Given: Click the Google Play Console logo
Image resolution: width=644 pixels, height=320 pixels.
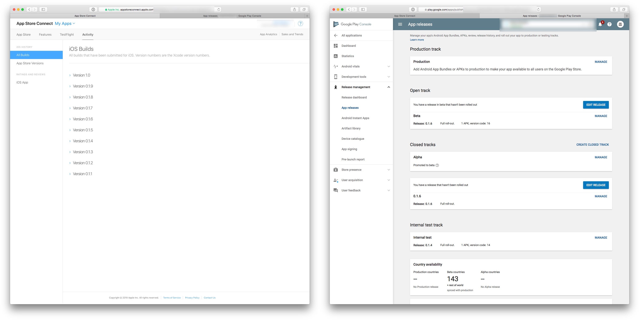Looking at the screenshot, I should pyautogui.click(x=353, y=24).
